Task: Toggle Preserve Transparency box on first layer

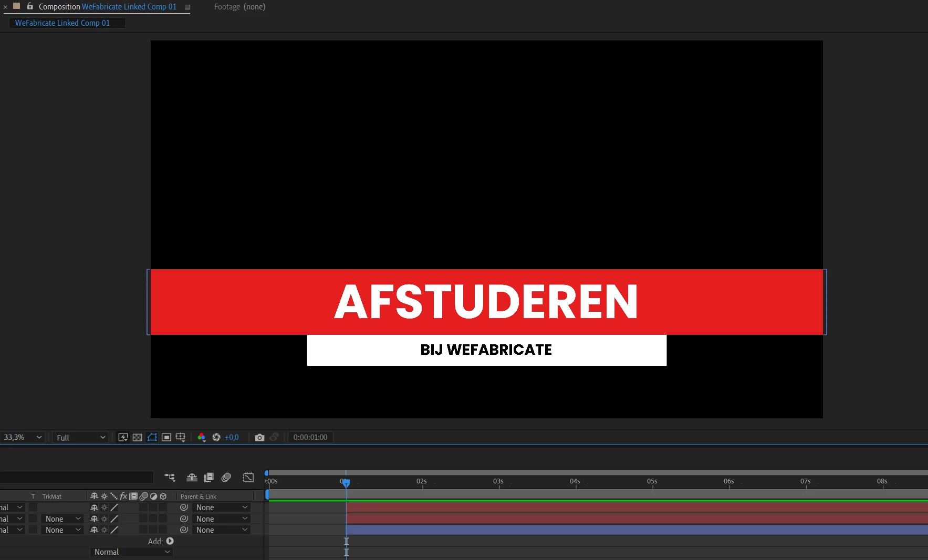Action: [33, 508]
